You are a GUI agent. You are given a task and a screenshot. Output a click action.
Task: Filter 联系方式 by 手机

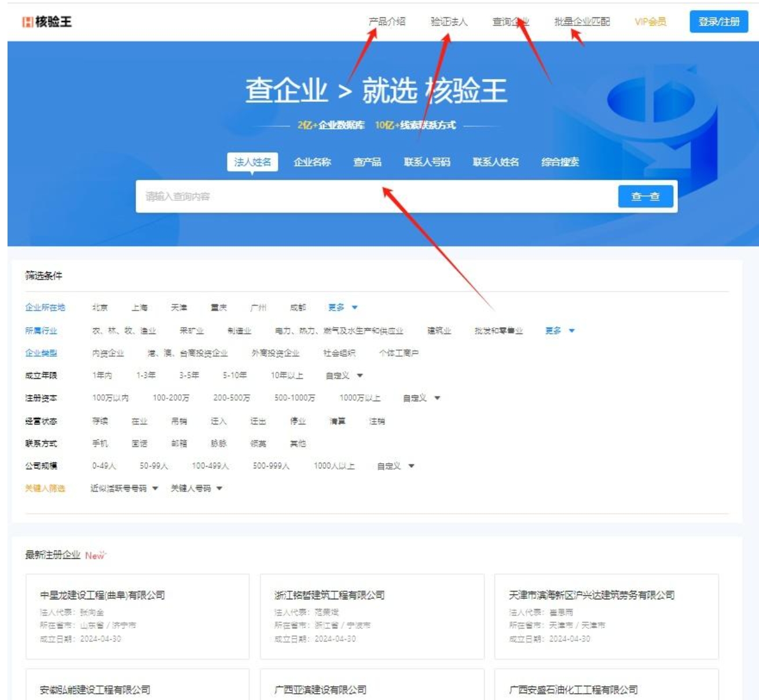(x=100, y=444)
